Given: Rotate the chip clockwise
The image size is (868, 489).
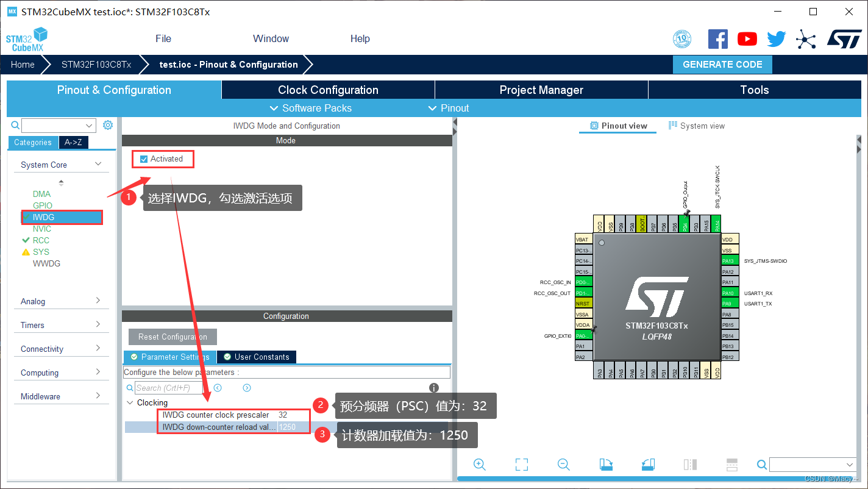Looking at the screenshot, I should [x=606, y=465].
